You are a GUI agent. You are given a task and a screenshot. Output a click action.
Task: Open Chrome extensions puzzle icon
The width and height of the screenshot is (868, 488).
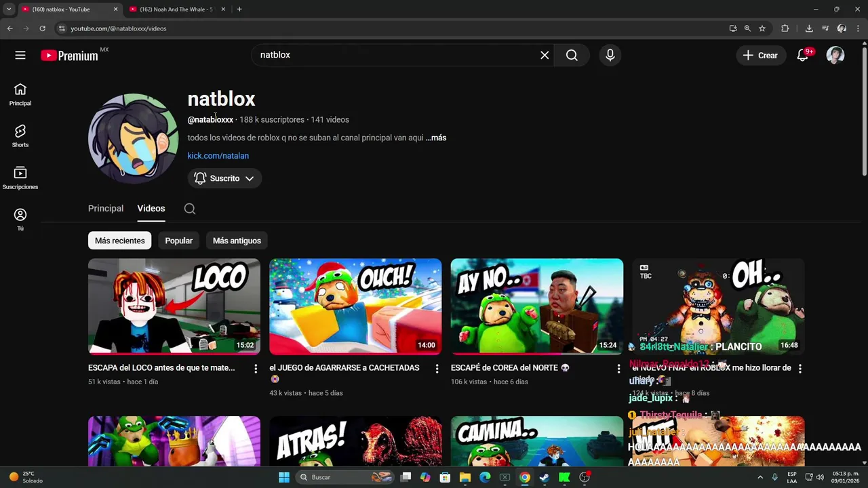pyautogui.click(x=785, y=28)
